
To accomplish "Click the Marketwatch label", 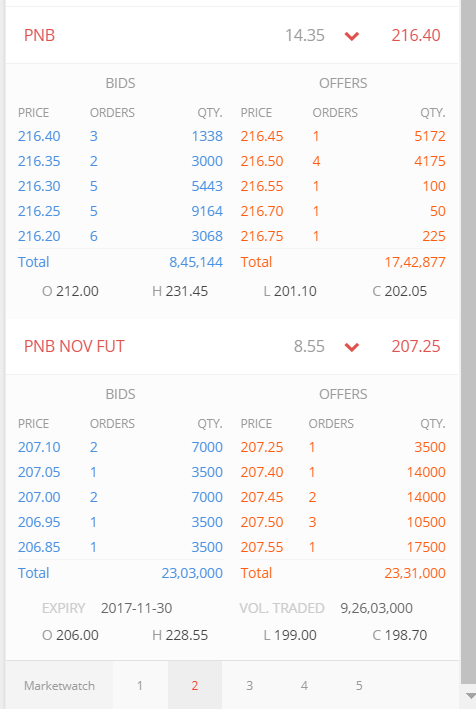I will coord(59,685).
